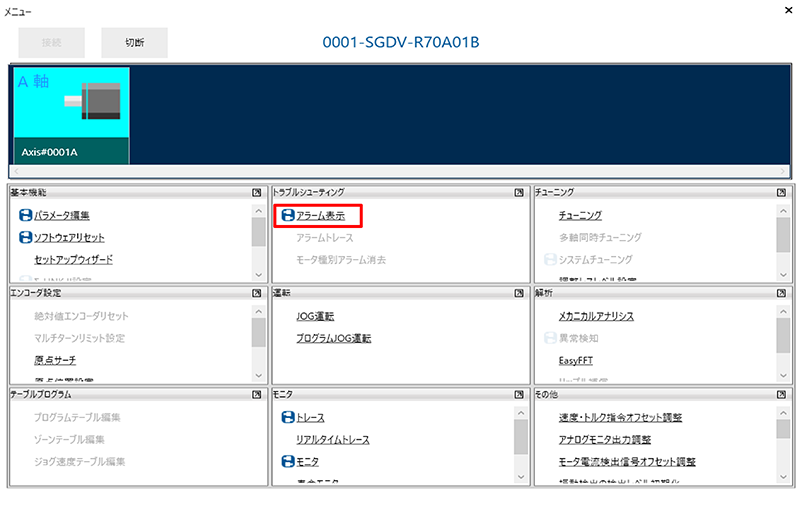The image size is (802, 513).
Task: Open モニタ link in monitor panel
Action: 307,461
